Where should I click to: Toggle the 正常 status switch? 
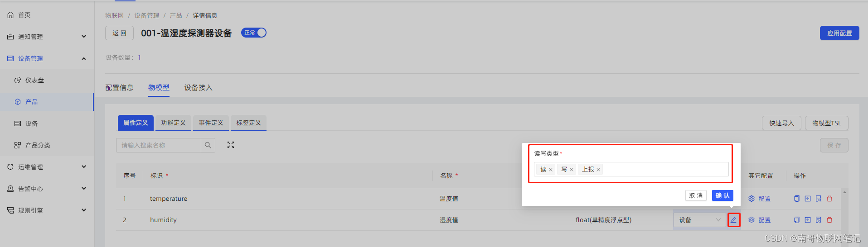click(x=254, y=33)
